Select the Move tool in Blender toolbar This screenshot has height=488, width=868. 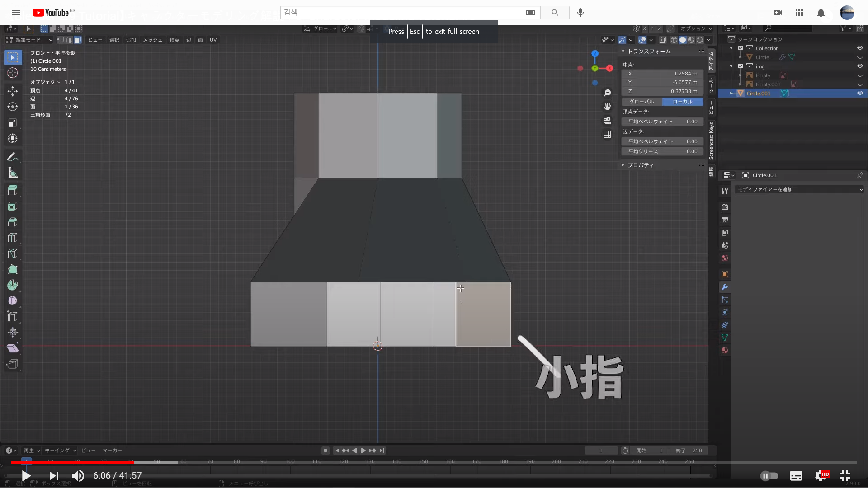[x=13, y=91]
